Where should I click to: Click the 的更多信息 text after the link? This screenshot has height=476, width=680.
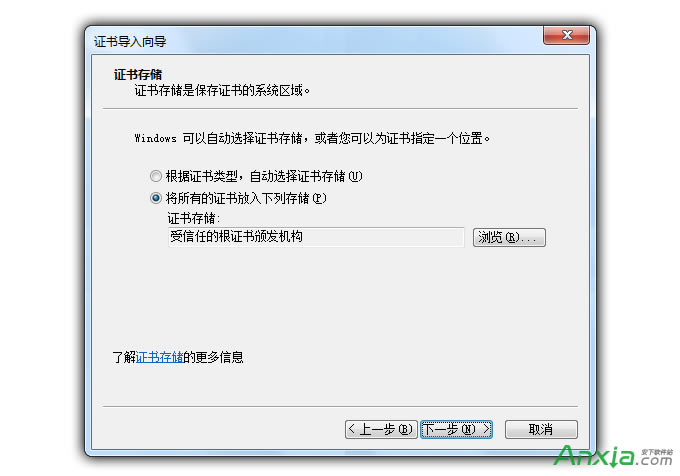[213, 357]
